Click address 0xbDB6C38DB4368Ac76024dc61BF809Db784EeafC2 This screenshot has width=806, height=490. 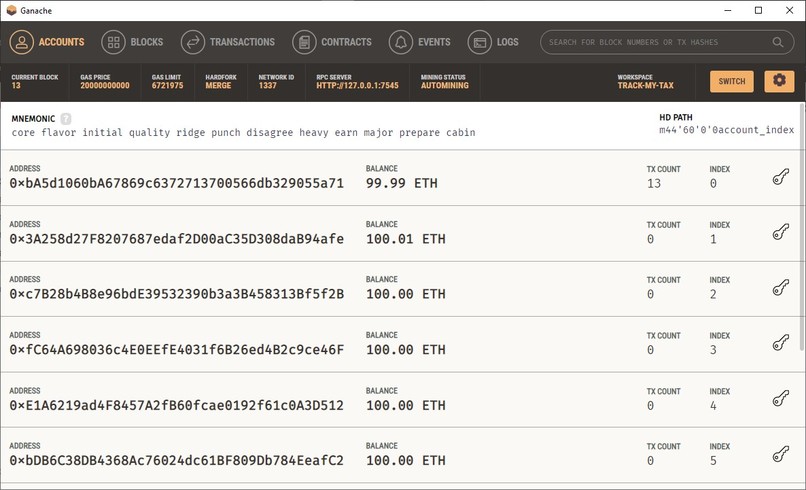[x=176, y=461]
